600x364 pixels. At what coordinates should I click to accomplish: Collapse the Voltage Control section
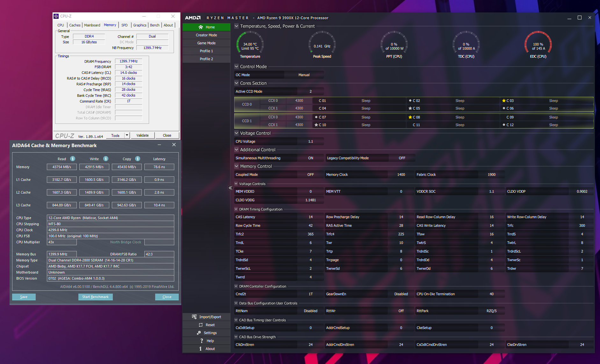pyautogui.click(x=236, y=133)
